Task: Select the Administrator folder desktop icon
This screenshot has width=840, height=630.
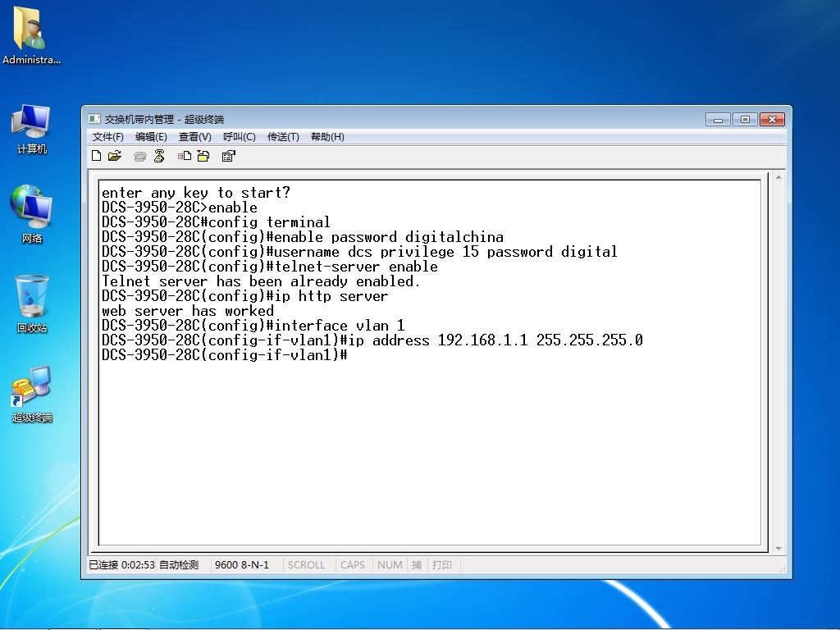Action: [x=31, y=35]
